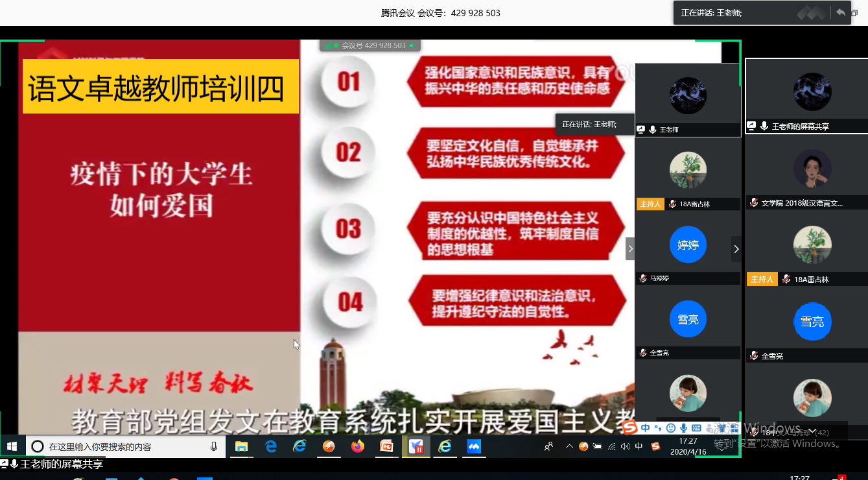The height and width of the screenshot is (480, 868).
Task: Toggle 全雪亮's muted microphone in right panel
Action: 753,356
